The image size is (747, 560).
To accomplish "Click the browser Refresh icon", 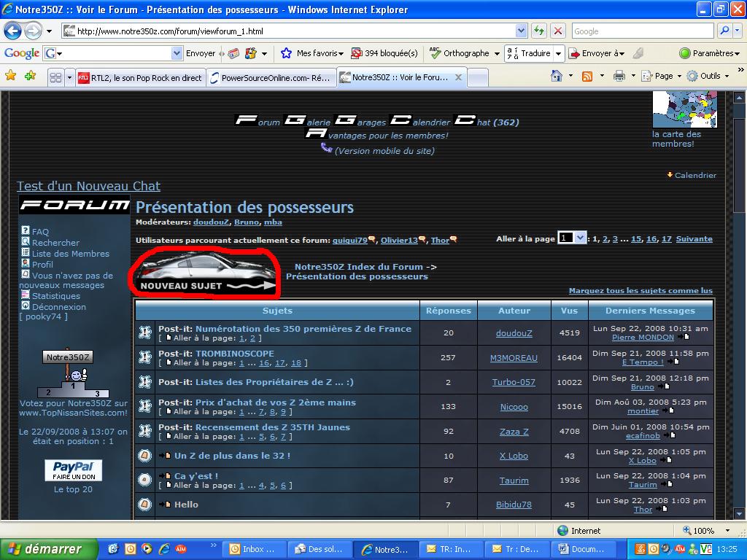I will (539, 31).
